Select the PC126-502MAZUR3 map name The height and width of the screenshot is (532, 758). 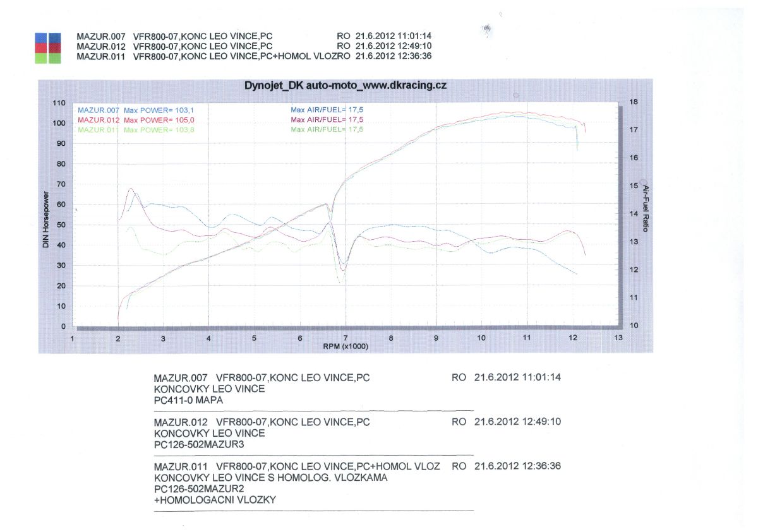pos(199,444)
